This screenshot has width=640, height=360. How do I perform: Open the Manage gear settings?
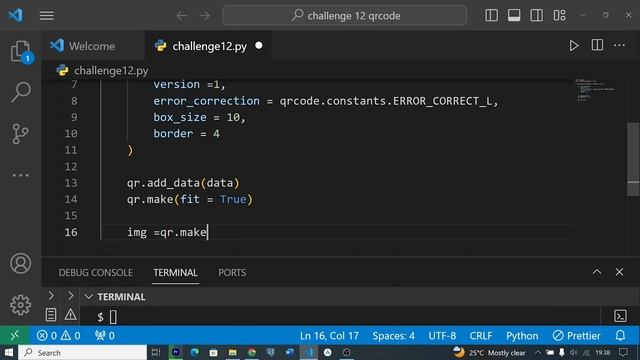(20, 304)
